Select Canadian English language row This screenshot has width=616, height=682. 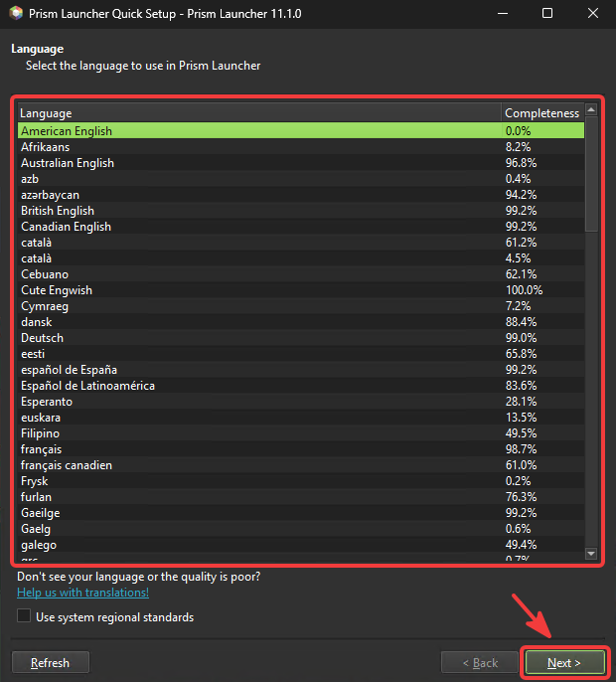click(301, 227)
